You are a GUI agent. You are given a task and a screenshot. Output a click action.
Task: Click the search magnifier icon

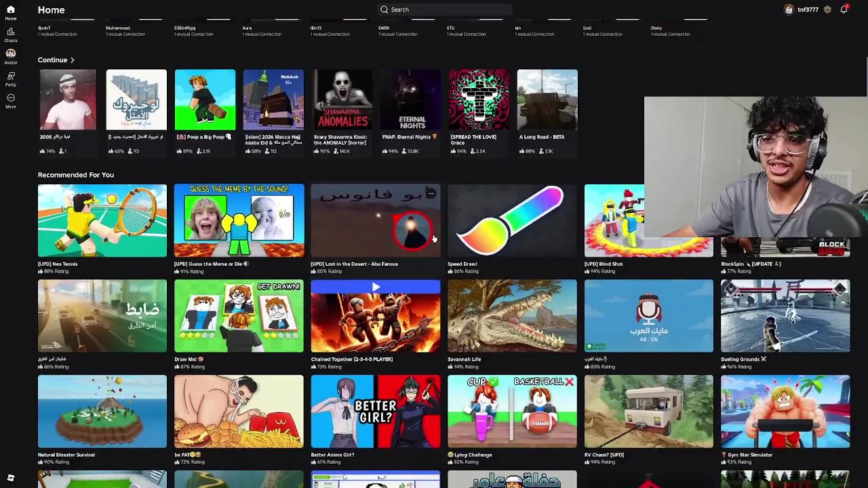384,9
